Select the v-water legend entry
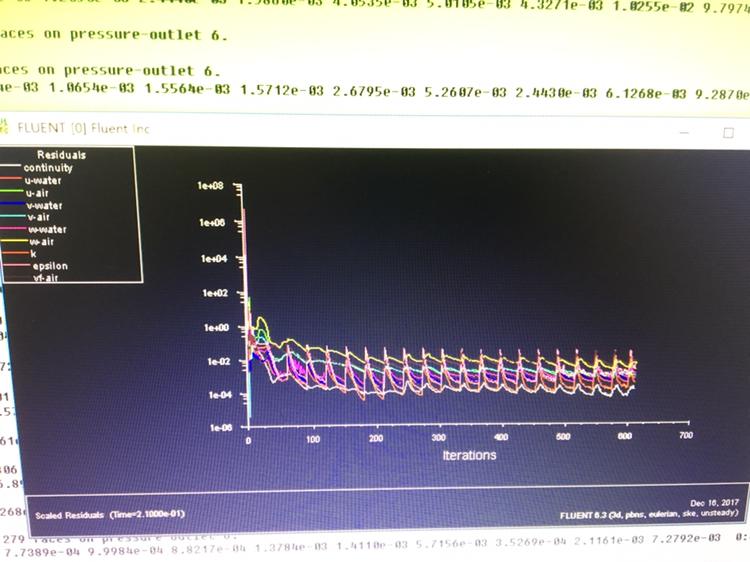Image resolution: width=750 pixels, height=562 pixels. 44,206
